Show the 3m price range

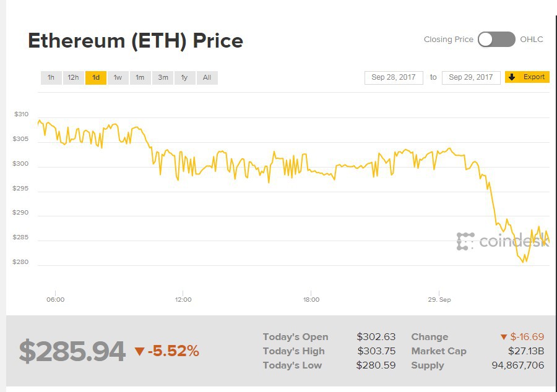point(163,78)
